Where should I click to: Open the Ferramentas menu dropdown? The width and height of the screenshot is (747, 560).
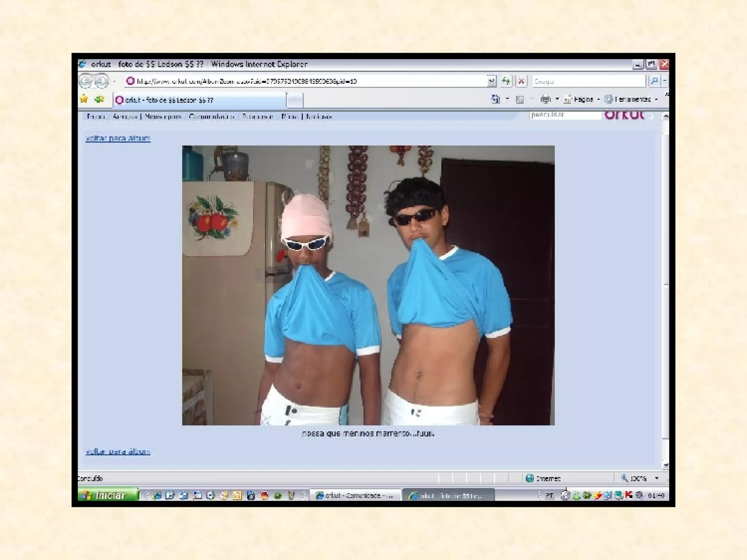[x=632, y=99]
